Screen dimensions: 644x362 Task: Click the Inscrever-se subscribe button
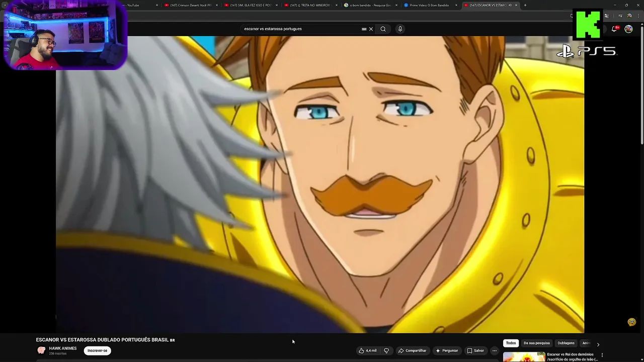tap(97, 350)
